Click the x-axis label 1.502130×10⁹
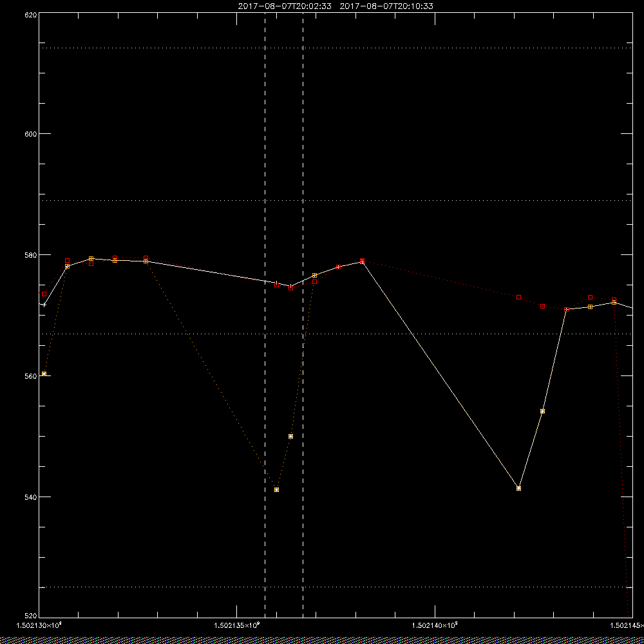This screenshot has height=644, width=644. coord(39,625)
